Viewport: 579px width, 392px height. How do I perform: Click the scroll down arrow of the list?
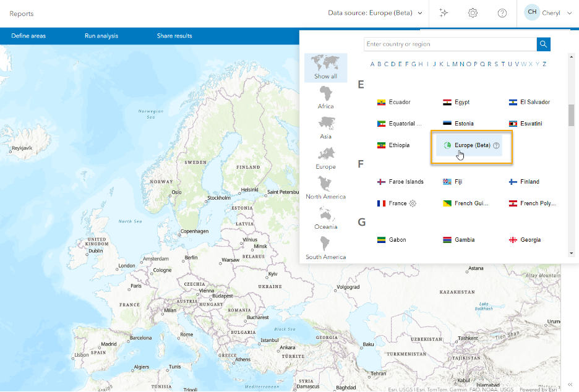571,254
